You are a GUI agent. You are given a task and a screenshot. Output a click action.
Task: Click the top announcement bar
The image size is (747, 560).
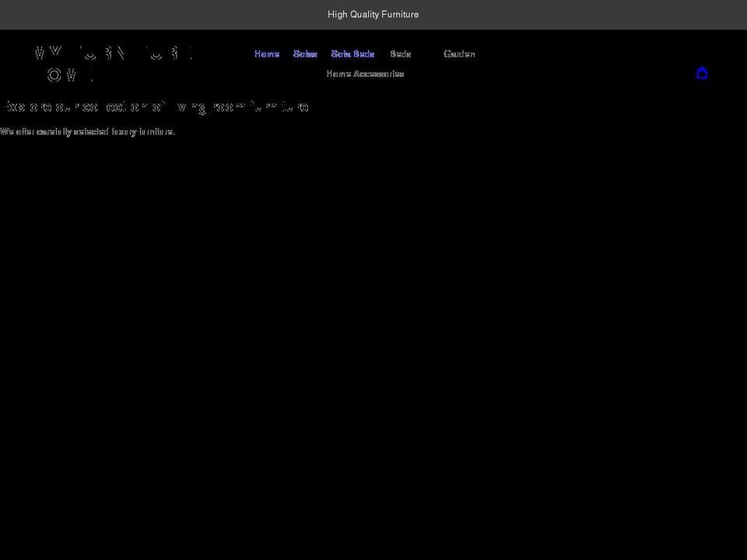click(373, 15)
